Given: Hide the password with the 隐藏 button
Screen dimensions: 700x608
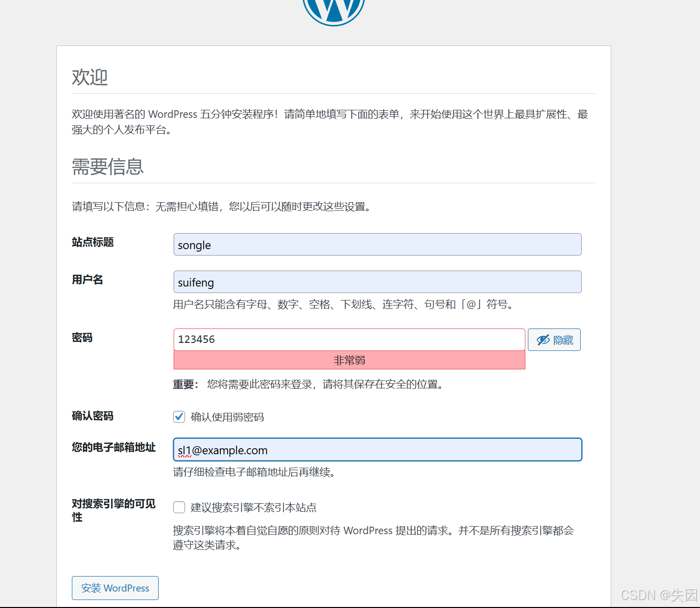Looking at the screenshot, I should pos(554,340).
